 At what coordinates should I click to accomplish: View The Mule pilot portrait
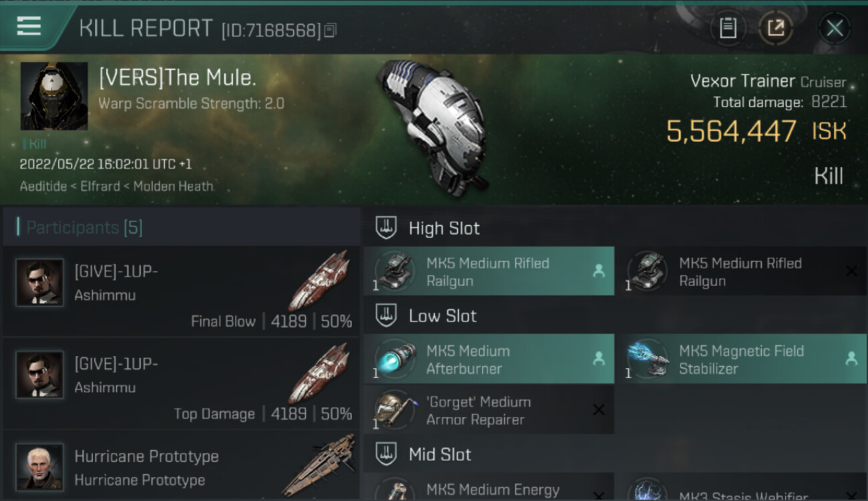(54, 96)
